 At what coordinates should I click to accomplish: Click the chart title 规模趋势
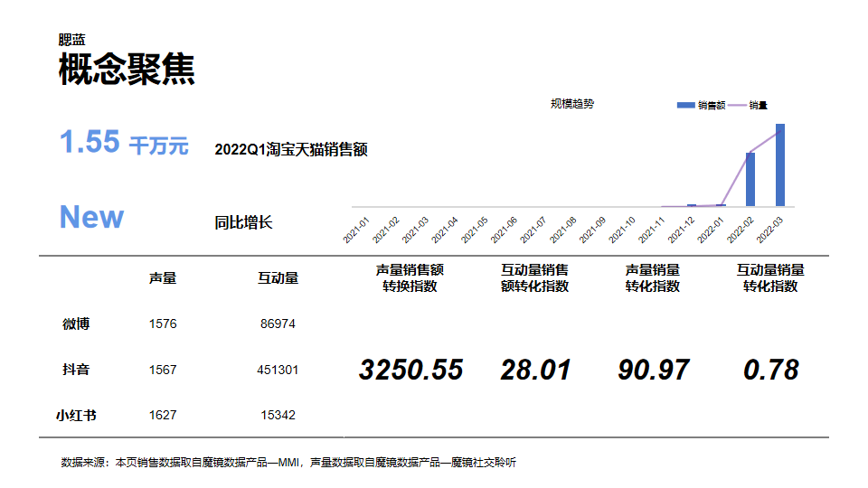(x=572, y=103)
